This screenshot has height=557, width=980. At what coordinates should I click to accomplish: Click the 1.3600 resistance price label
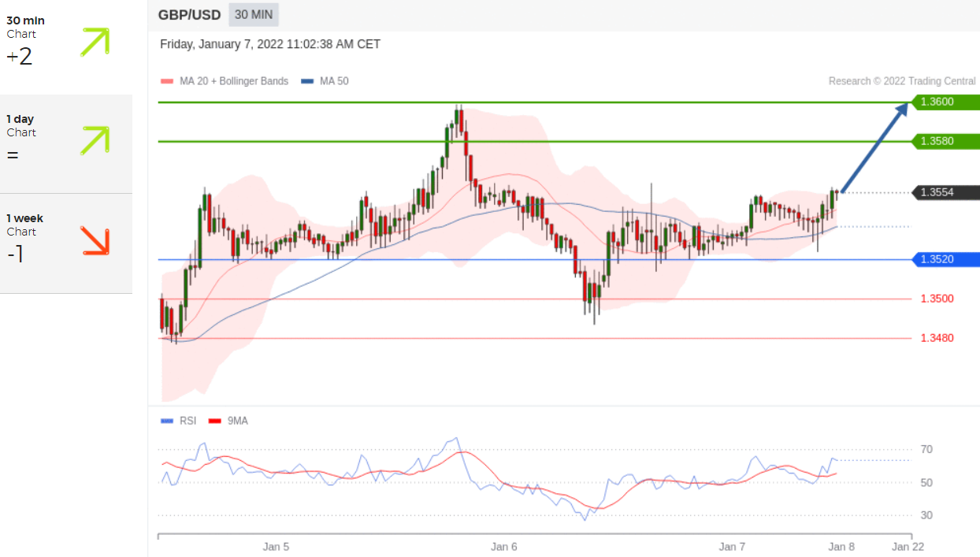click(945, 102)
